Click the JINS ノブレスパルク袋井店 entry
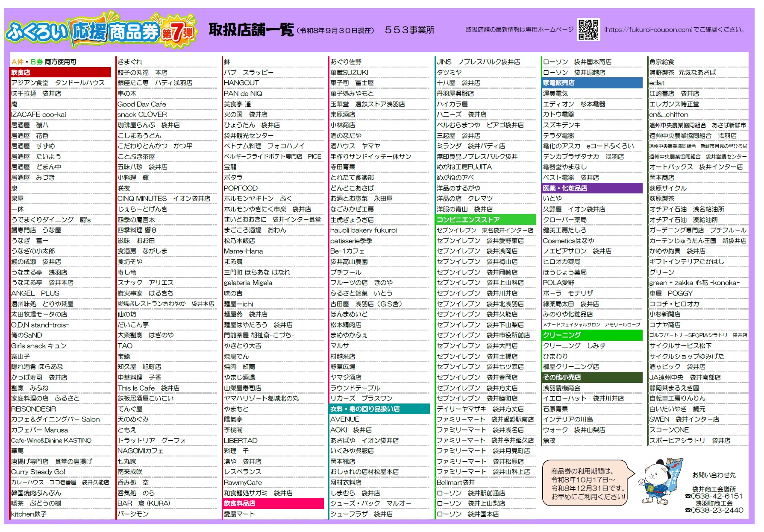Image resolution: width=764 pixels, height=532 pixels. (478, 62)
